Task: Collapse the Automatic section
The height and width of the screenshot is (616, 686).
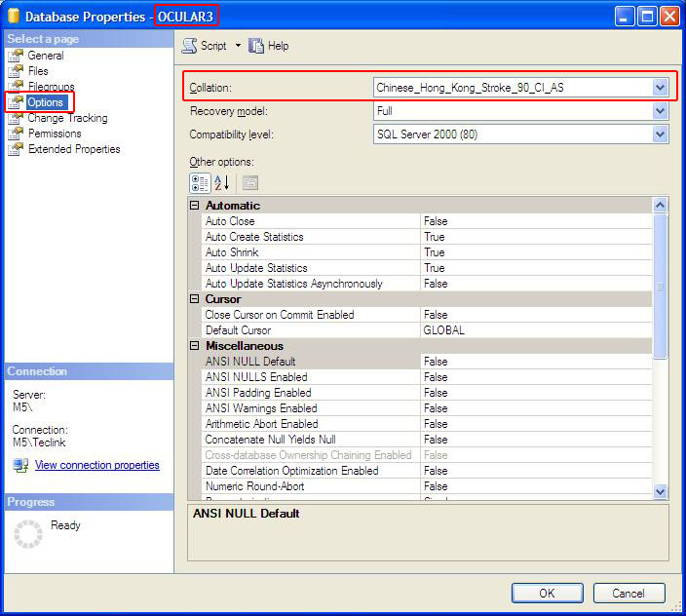Action: tap(195, 206)
